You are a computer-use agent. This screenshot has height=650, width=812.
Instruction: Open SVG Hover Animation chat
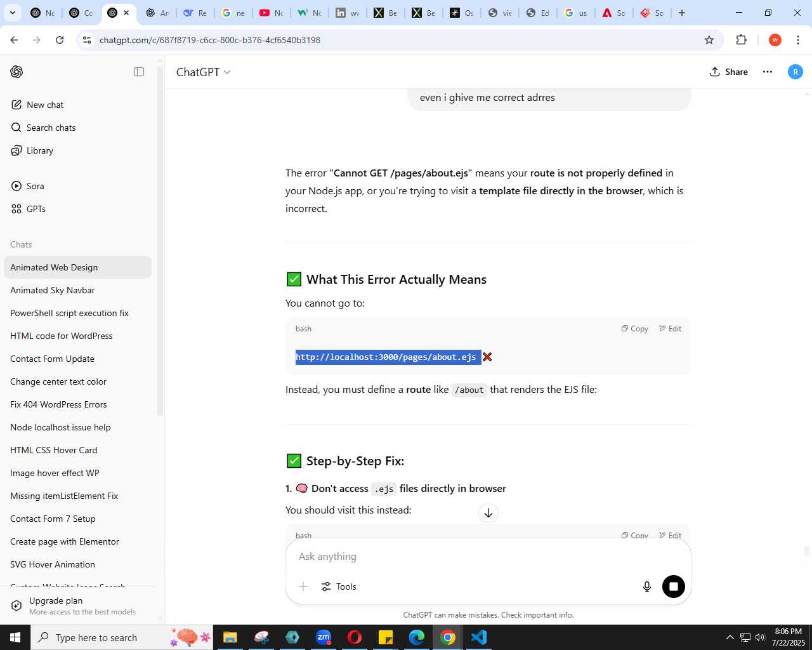click(77, 564)
